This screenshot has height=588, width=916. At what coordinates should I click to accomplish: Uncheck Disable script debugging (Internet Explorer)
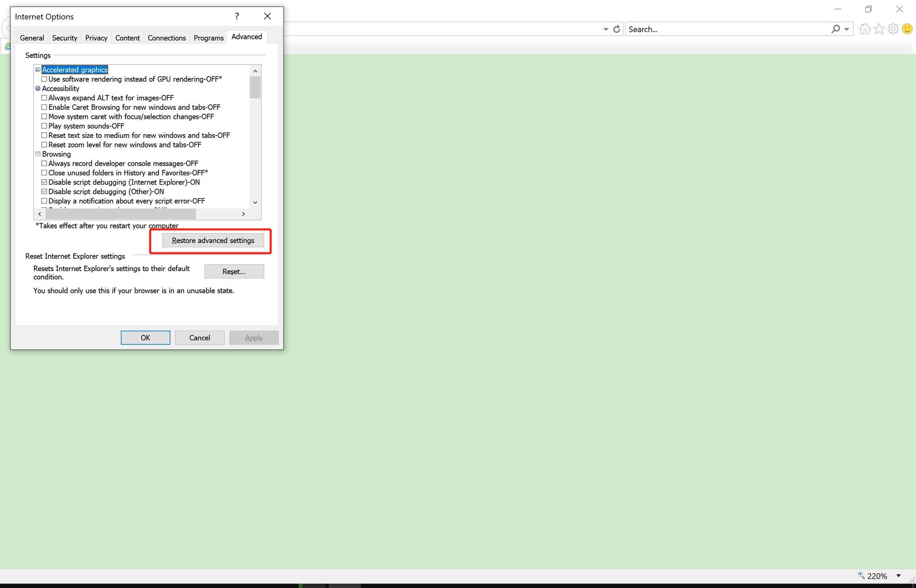coord(44,182)
